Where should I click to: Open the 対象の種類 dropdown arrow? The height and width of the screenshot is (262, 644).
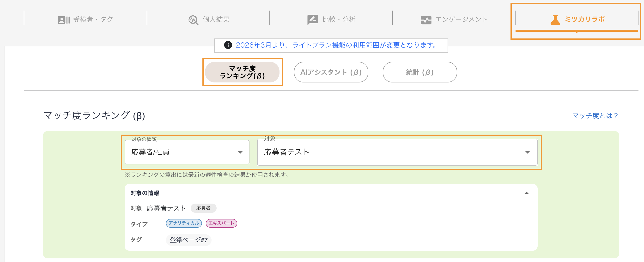240,152
